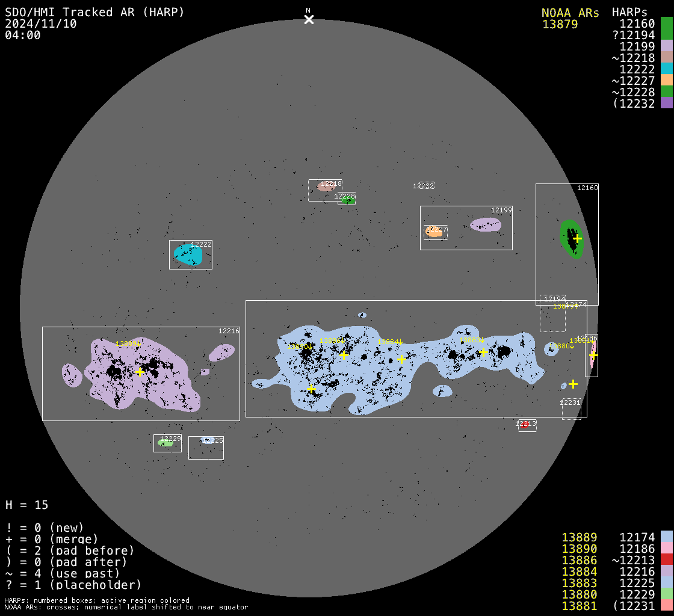Click the lavender blob in box 12199

coord(484,225)
